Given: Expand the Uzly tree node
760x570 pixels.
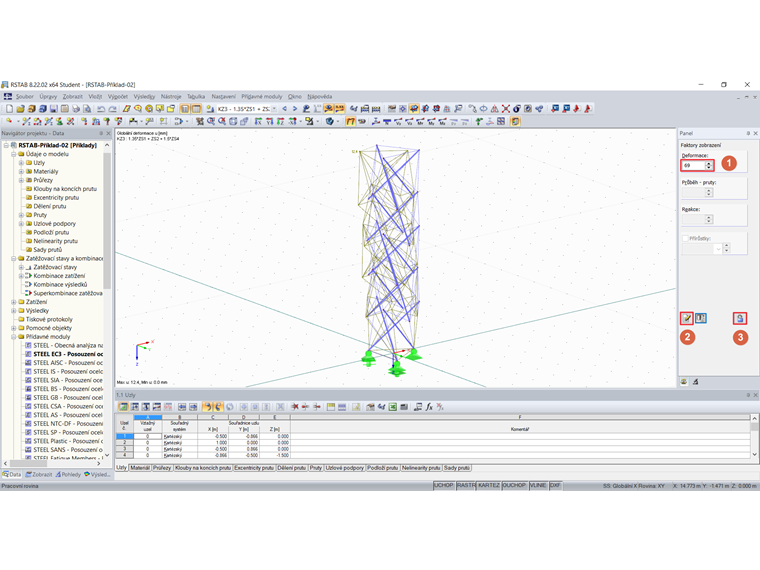Looking at the screenshot, I should pos(21,163).
